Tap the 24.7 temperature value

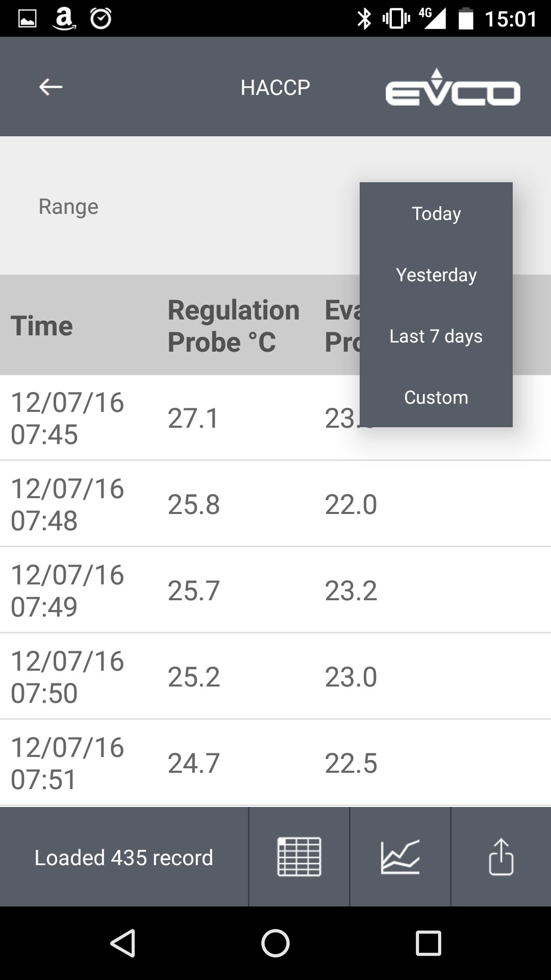pos(194,763)
